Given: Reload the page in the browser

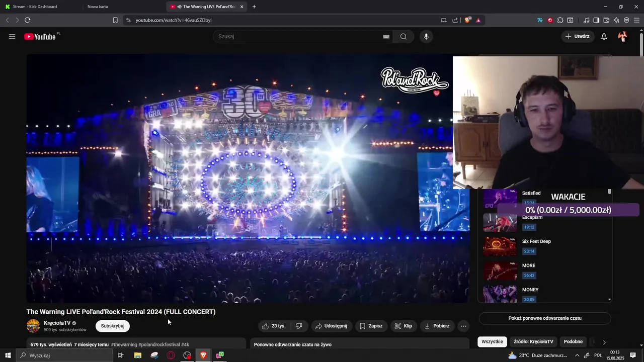Looking at the screenshot, I should [x=27, y=20].
